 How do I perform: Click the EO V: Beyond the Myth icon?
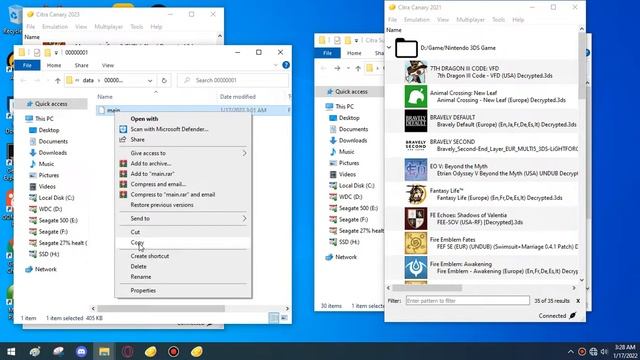(416, 170)
